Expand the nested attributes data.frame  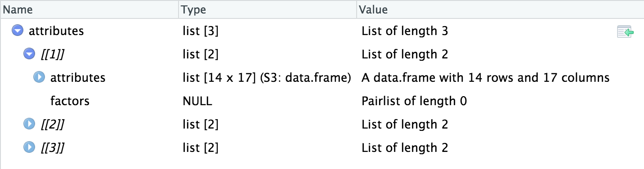pyautogui.click(x=40, y=78)
